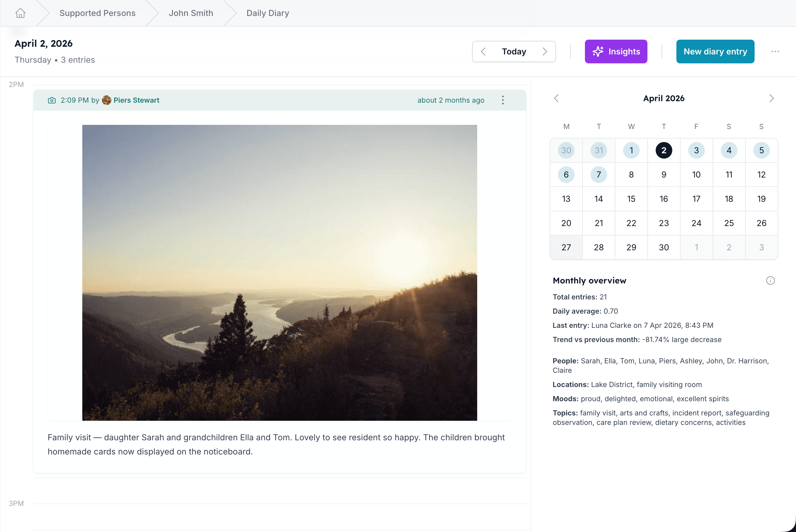Click the 'Locations: Lake District' line

(627, 384)
